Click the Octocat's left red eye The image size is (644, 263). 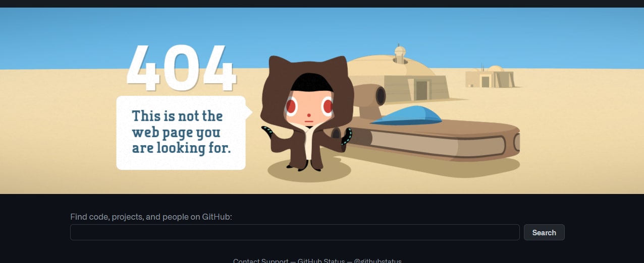(x=291, y=106)
